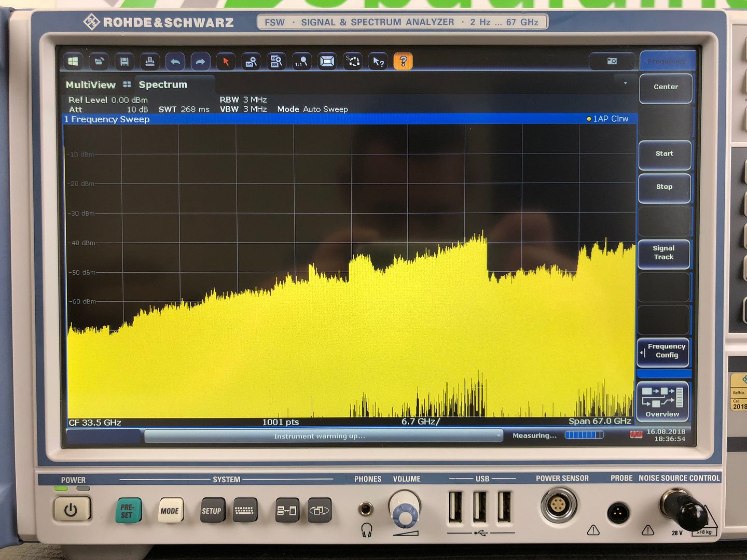
Task: Click the 1:1 zoom off icon
Action: pos(302,62)
